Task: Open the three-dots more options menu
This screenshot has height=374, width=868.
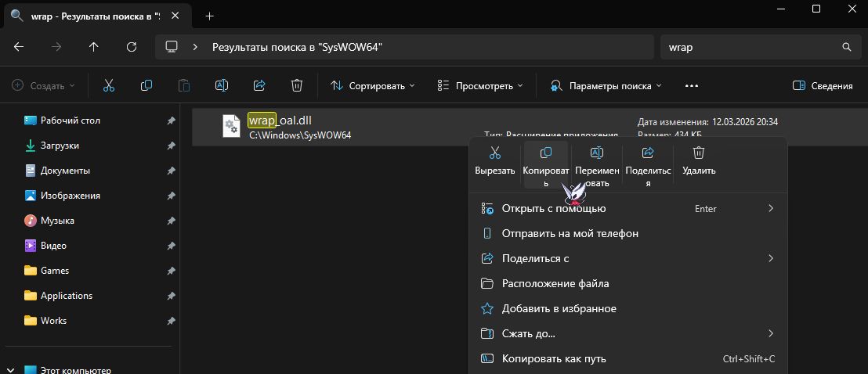Action: point(692,86)
